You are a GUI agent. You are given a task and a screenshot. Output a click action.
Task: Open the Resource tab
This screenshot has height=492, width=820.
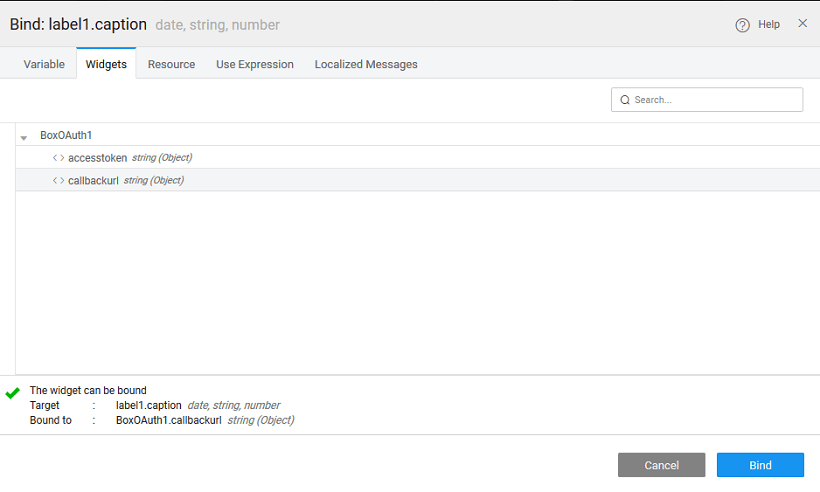pyautogui.click(x=171, y=64)
